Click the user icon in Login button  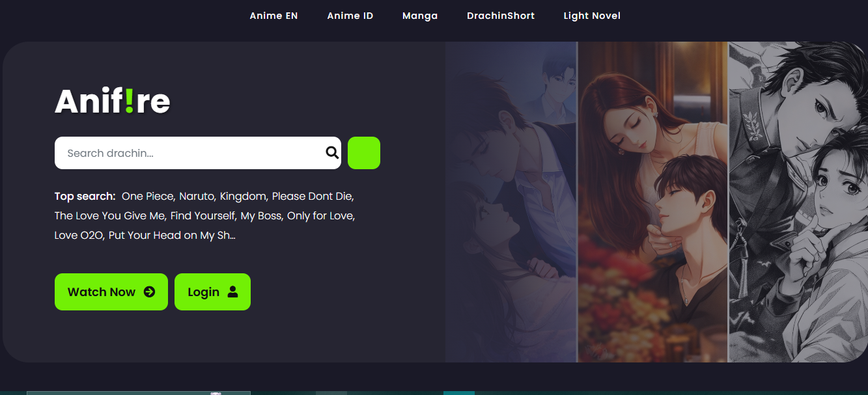pyautogui.click(x=232, y=292)
